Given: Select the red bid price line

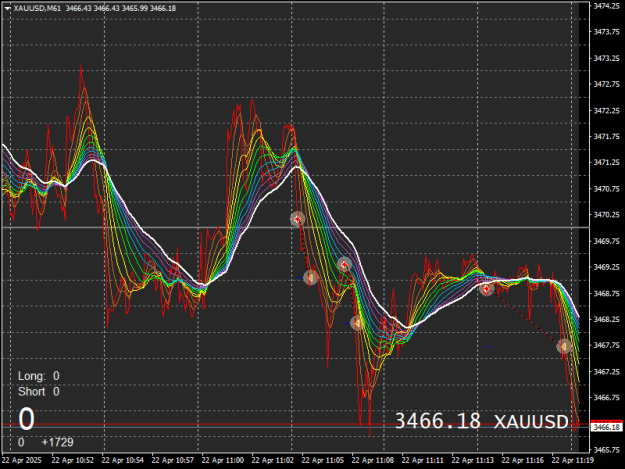Looking at the screenshot, I should coord(295,424).
